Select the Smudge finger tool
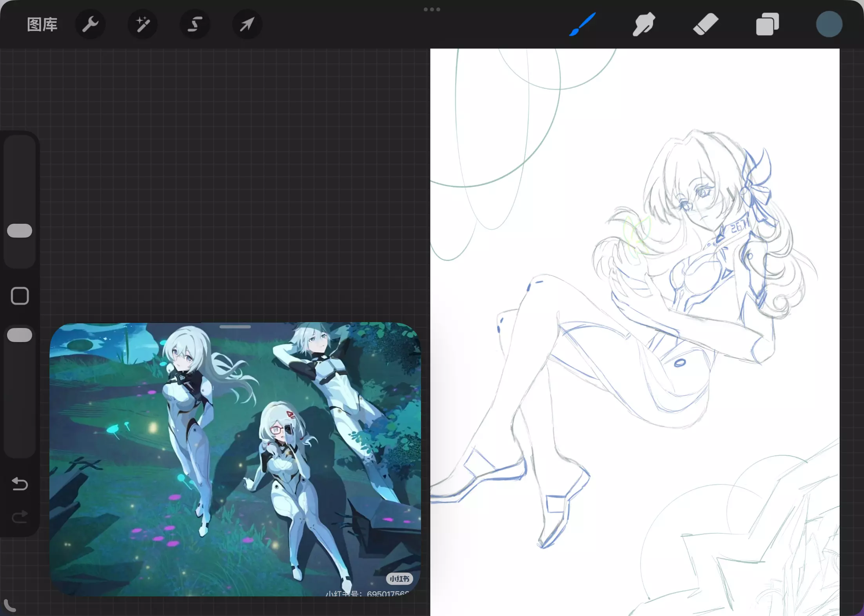The width and height of the screenshot is (864, 616). coord(644,24)
